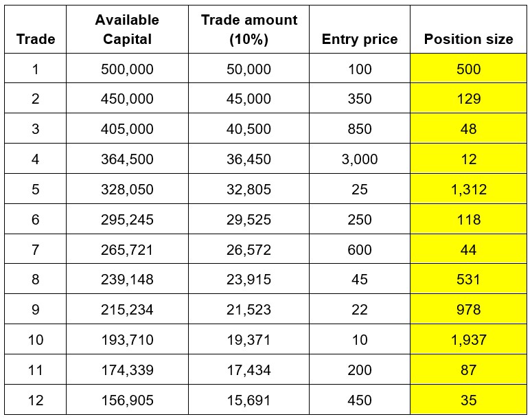Click available capital value 328,050

pos(127,190)
